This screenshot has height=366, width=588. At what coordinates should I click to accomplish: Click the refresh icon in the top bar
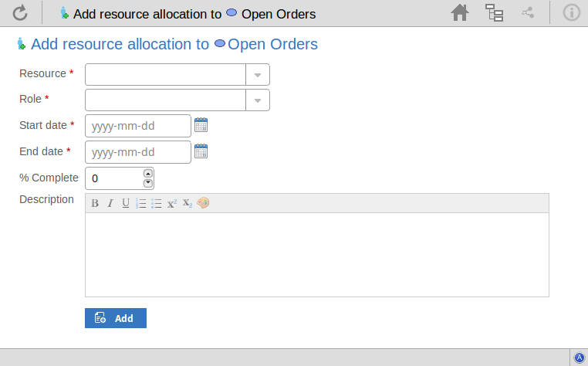pyautogui.click(x=20, y=12)
